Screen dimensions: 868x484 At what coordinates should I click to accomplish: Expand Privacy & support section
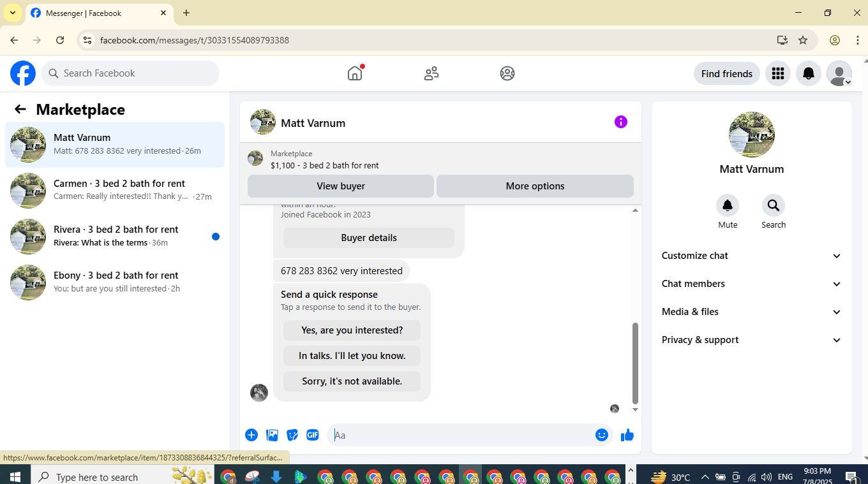[x=752, y=340]
